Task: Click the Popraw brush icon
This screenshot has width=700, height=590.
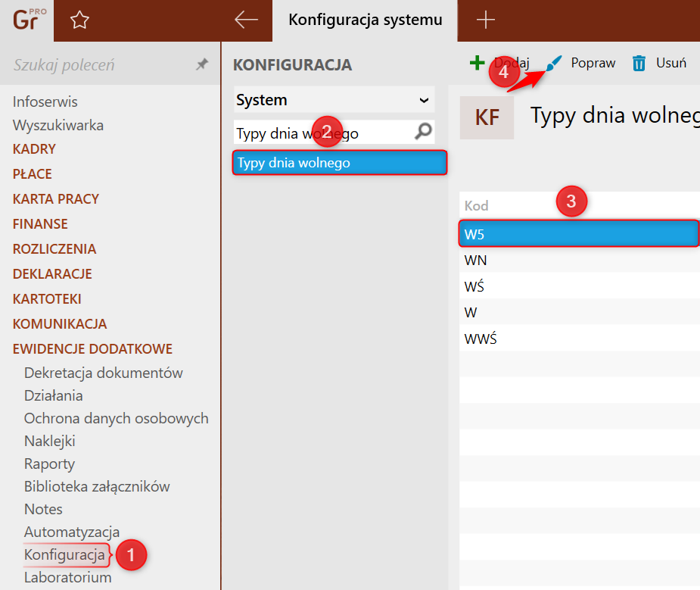Action: coord(554,63)
